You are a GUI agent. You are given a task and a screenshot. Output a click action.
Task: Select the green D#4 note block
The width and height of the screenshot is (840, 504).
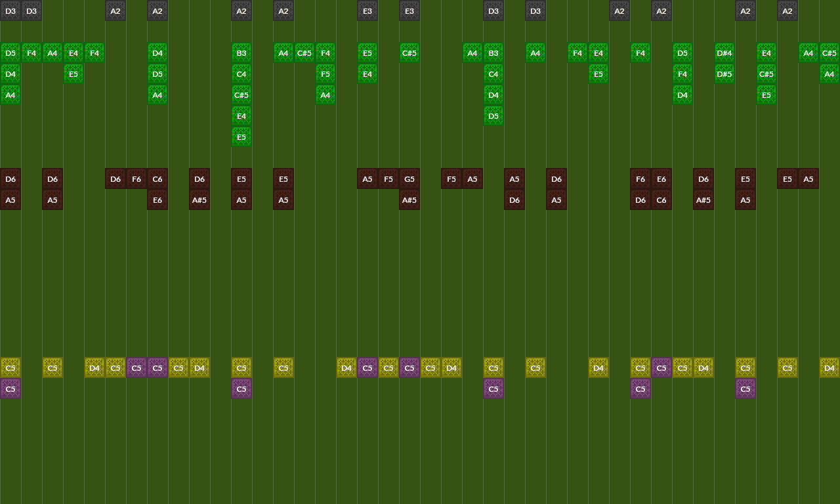(x=724, y=52)
